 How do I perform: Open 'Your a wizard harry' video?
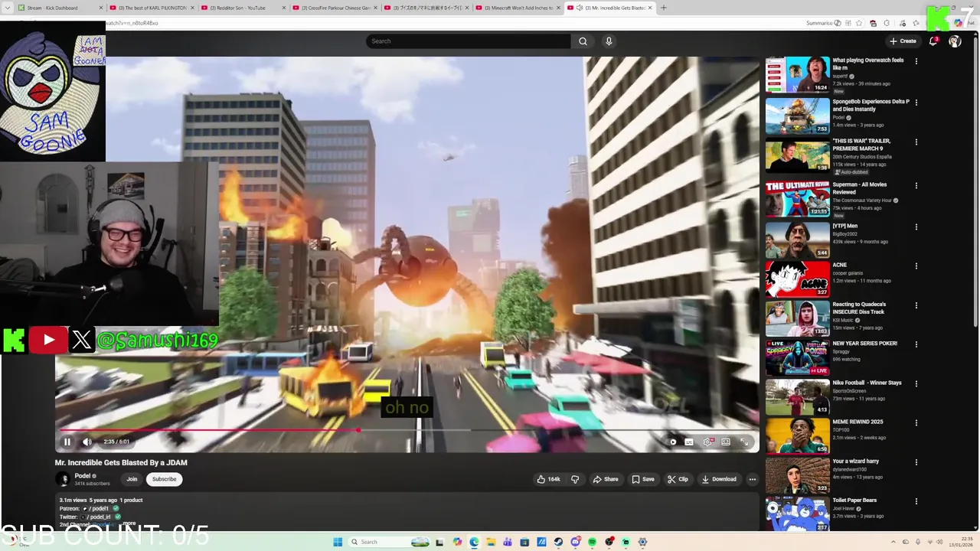[797, 475]
